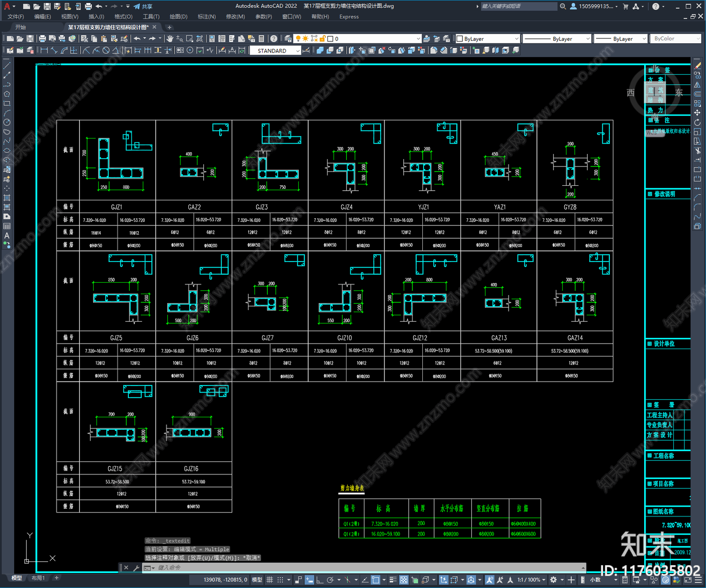Click the search magnifier icon in title bar
The width and height of the screenshot is (706, 588).
[563, 7]
